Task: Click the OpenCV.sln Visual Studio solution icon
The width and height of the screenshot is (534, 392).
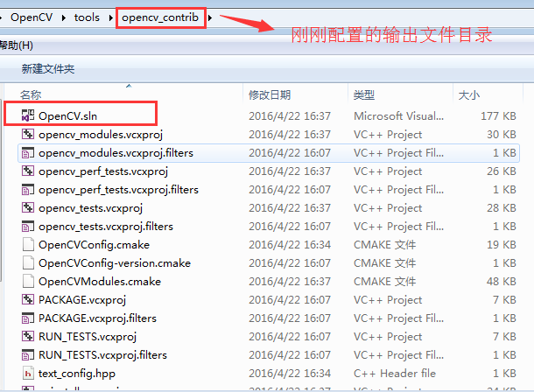Action: click(28, 115)
